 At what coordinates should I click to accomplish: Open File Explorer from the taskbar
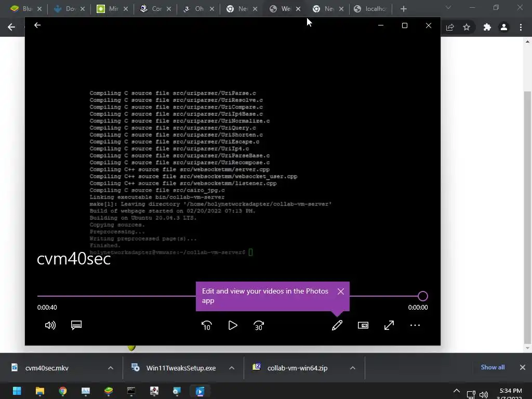pos(39,391)
